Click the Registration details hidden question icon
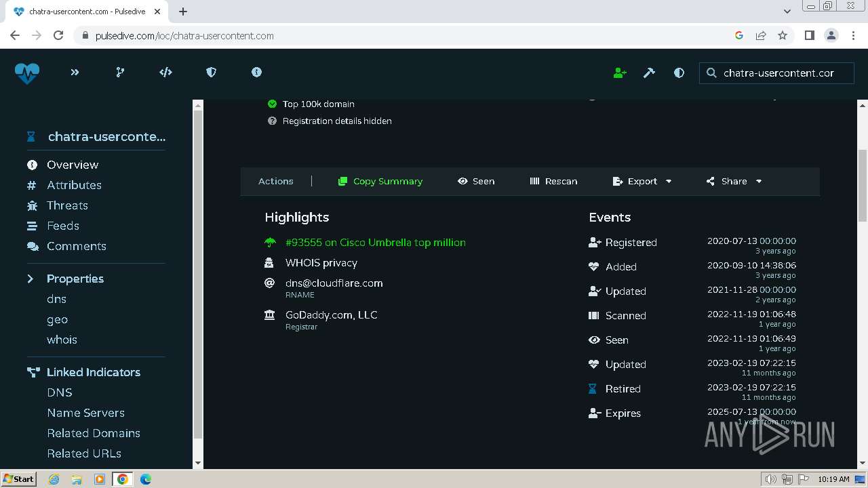The image size is (868, 488). (272, 121)
